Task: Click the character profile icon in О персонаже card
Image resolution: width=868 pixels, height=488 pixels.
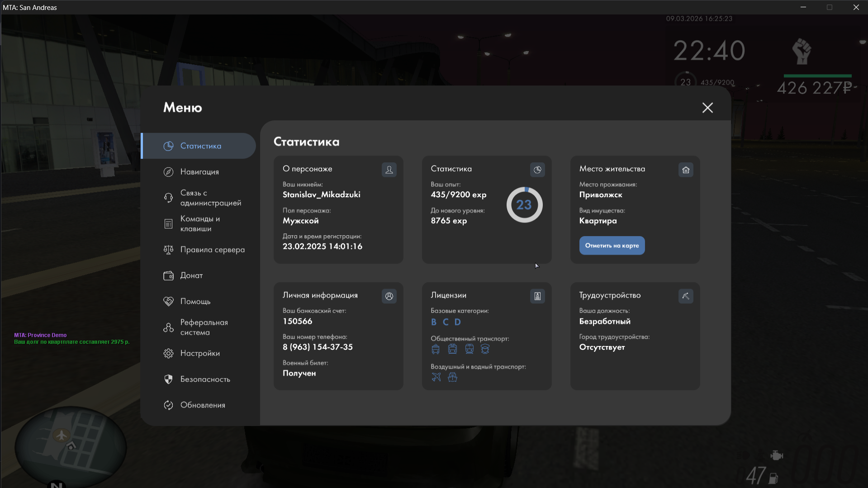Action: pos(389,170)
